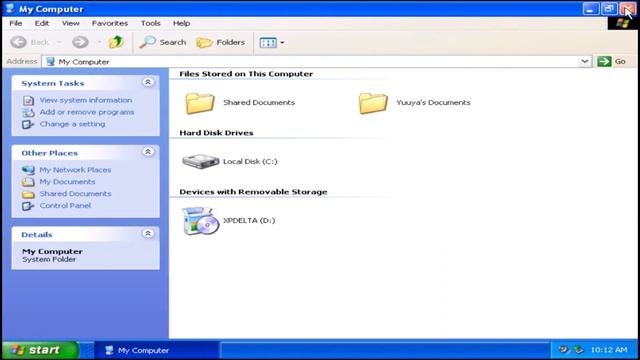Open Back history dropdown arrow

pyautogui.click(x=59, y=42)
